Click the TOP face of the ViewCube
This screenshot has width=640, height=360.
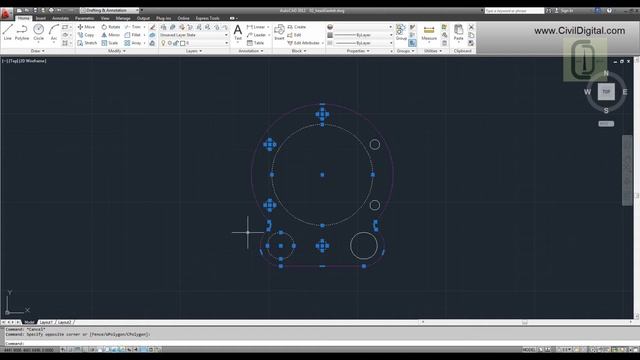point(606,92)
